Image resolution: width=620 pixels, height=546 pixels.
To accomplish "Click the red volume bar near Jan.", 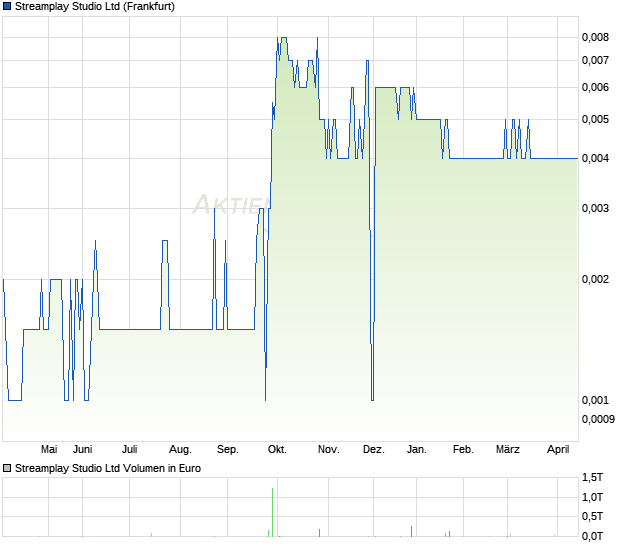I will point(411,531).
